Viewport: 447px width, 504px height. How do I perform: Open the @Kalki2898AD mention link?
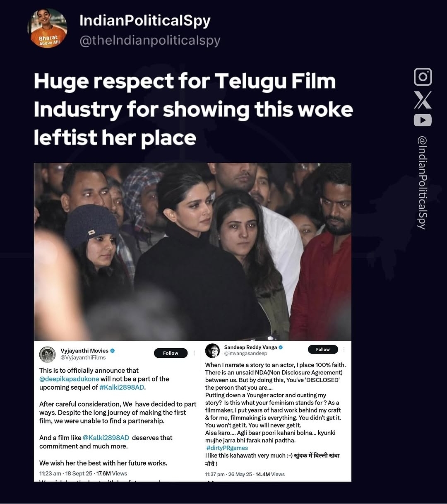[106, 438]
